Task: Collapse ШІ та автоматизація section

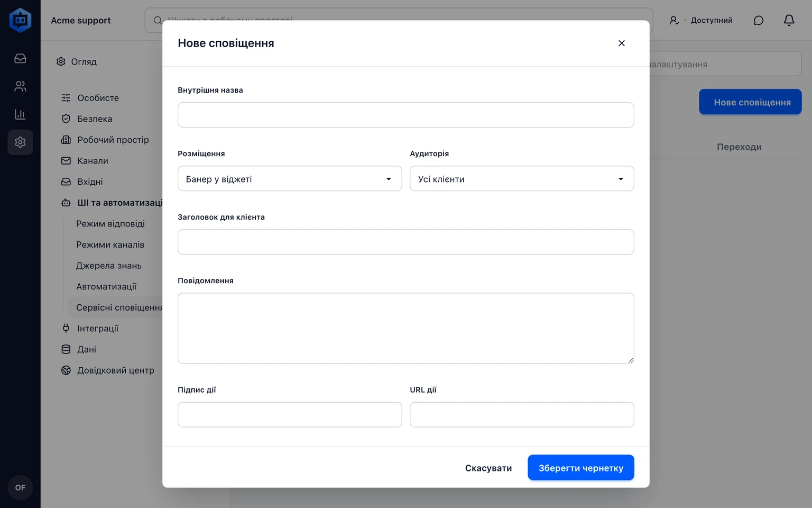Action: coord(119,203)
